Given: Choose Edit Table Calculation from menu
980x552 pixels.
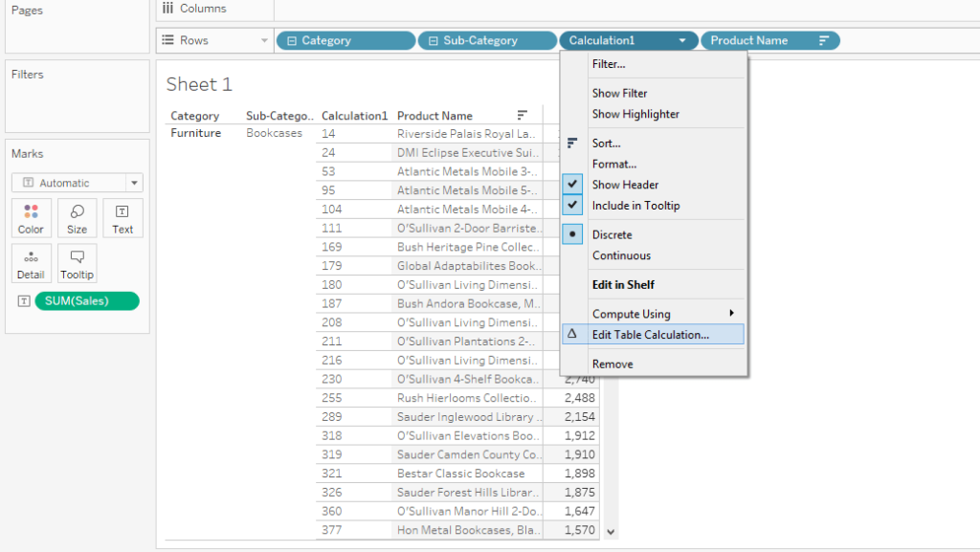Looking at the screenshot, I should 650,335.
